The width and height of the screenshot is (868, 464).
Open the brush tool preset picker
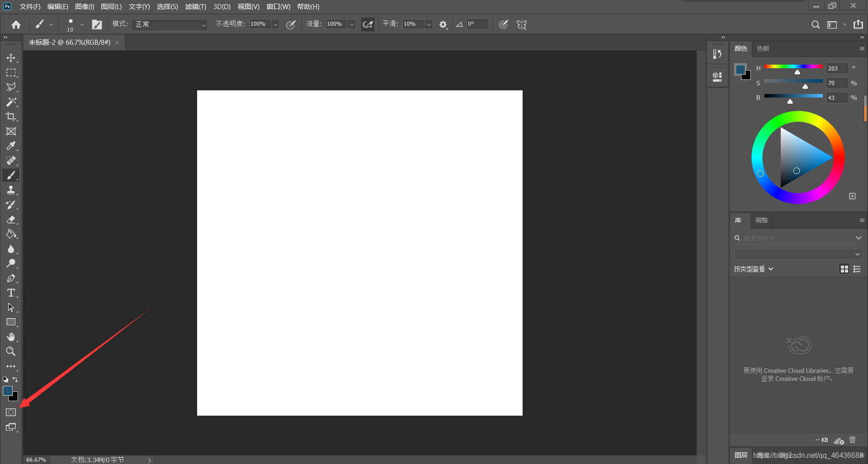click(x=44, y=24)
